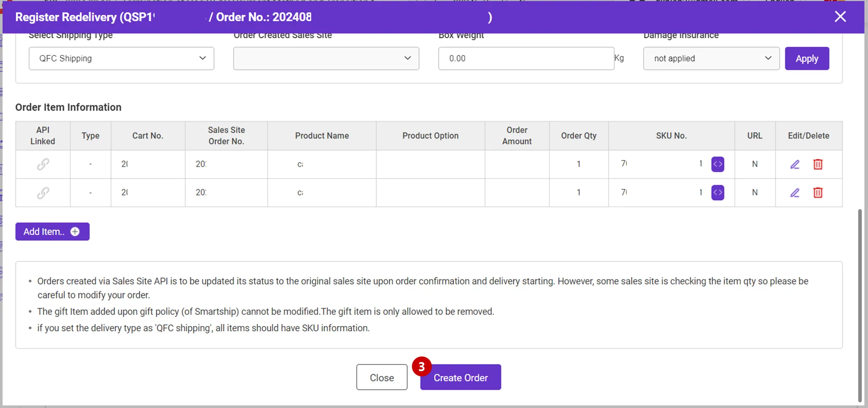Click the SKU code button in second row
The height and width of the screenshot is (408, 868).
coord(717,193)
